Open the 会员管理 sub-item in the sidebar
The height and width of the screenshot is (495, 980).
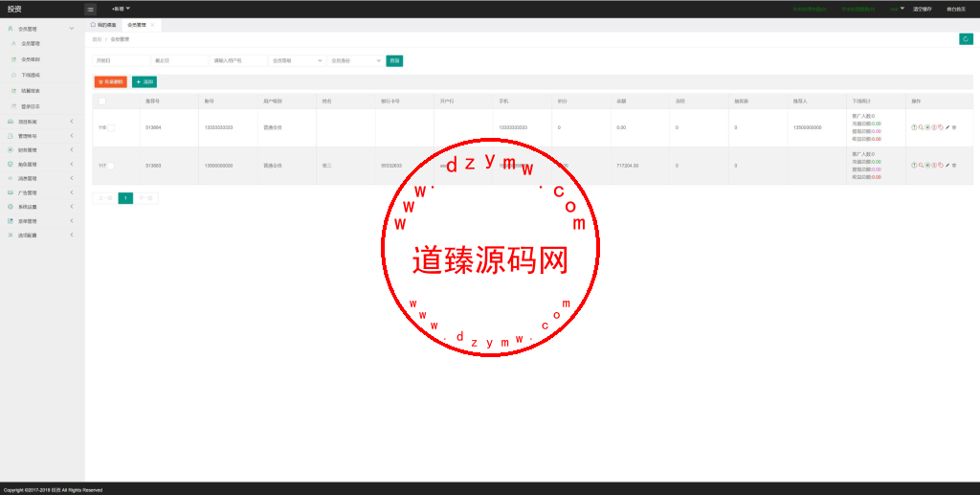click(x=42, y=44)
